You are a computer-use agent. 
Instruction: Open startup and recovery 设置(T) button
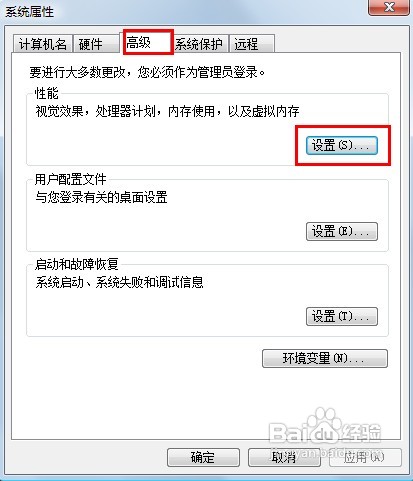tap(342, 316)
